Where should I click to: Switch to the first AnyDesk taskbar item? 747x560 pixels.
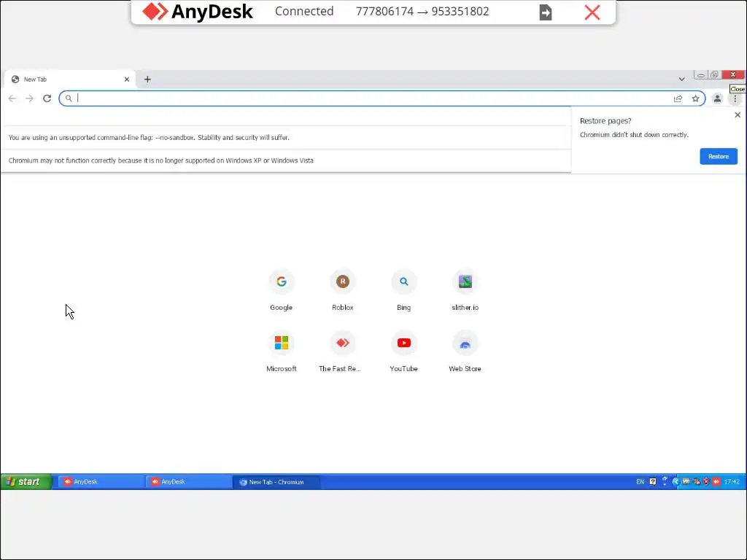click(x=101, y=482)
